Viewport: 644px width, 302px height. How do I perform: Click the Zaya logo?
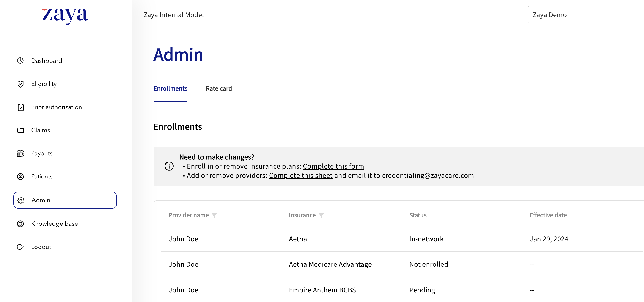pyautogui.click(x=65, y=16)
